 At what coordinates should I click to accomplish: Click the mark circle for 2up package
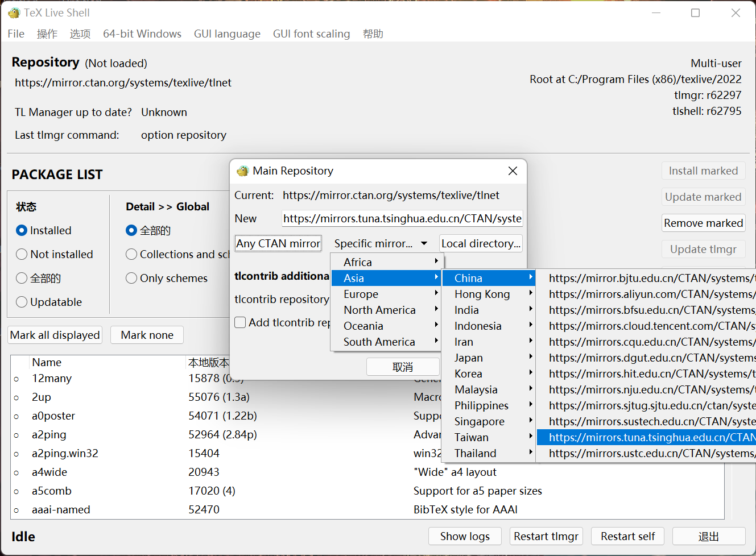pyautogui.click(x=16, y=397)
